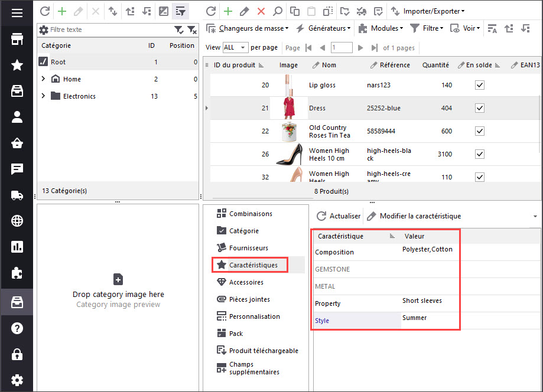This screenshot has height=392, width=543.
Task: Open Importer/Exporter dropdown
Action: [x=428, y=11]
